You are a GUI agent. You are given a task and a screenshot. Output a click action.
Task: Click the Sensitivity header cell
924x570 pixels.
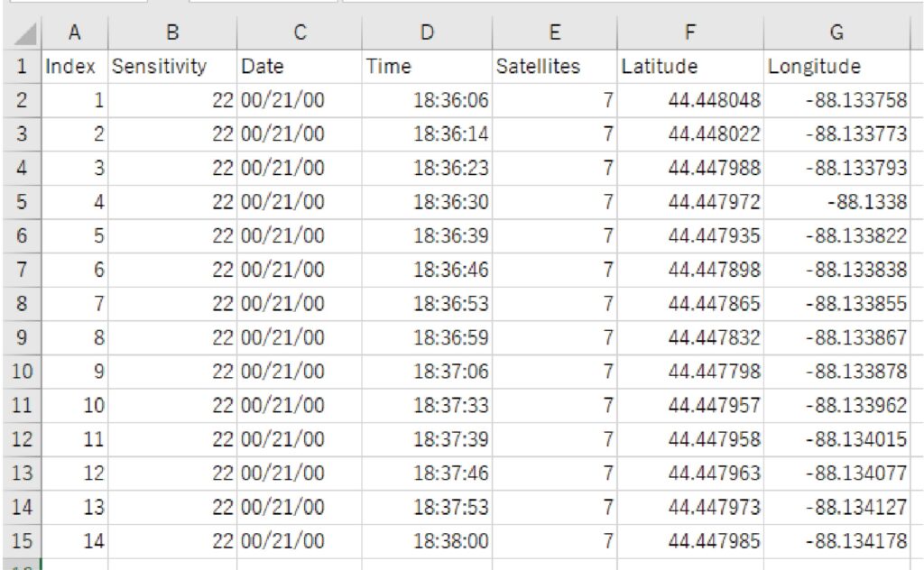point(172,66)
